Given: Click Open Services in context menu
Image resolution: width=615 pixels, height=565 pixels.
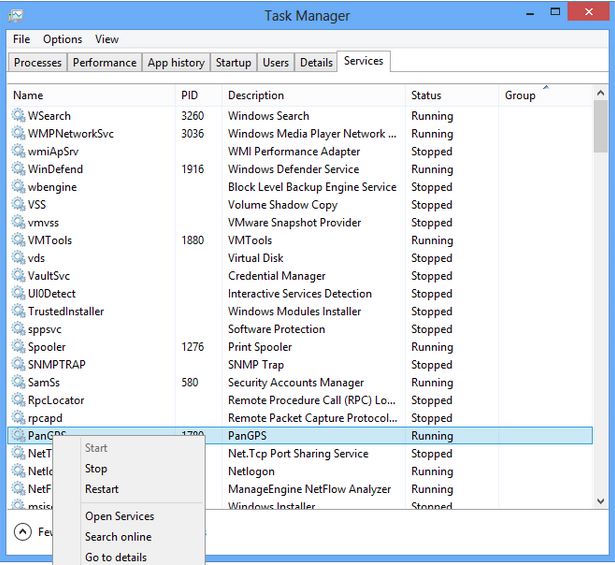Looking at the screenshot, I should tap(119, 516).
